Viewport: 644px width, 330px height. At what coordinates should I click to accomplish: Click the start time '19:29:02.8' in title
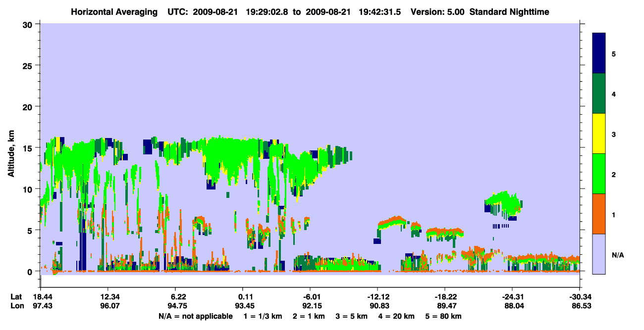click(x=266, y=12)
